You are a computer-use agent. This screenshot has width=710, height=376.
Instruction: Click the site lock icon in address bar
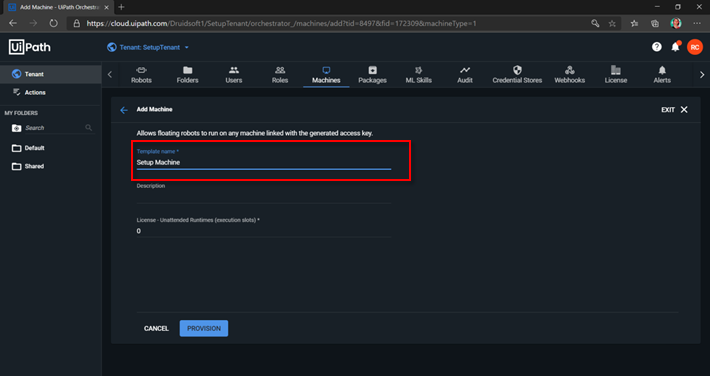point(77,24)
